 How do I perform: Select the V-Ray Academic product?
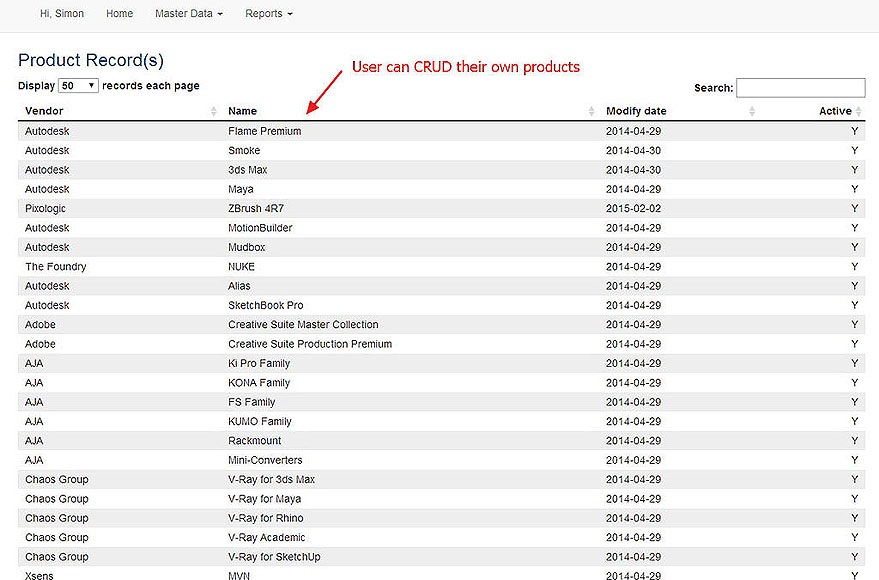(267, 537)
